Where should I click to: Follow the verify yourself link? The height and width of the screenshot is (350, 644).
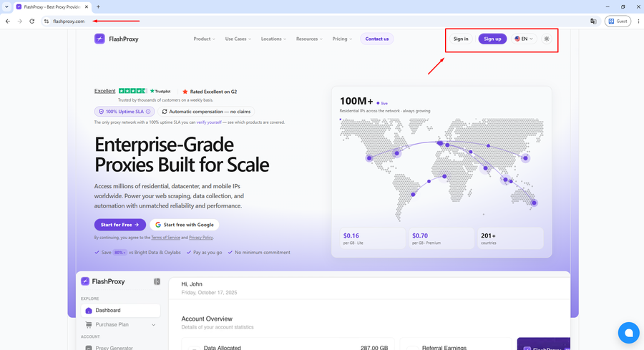209,122
